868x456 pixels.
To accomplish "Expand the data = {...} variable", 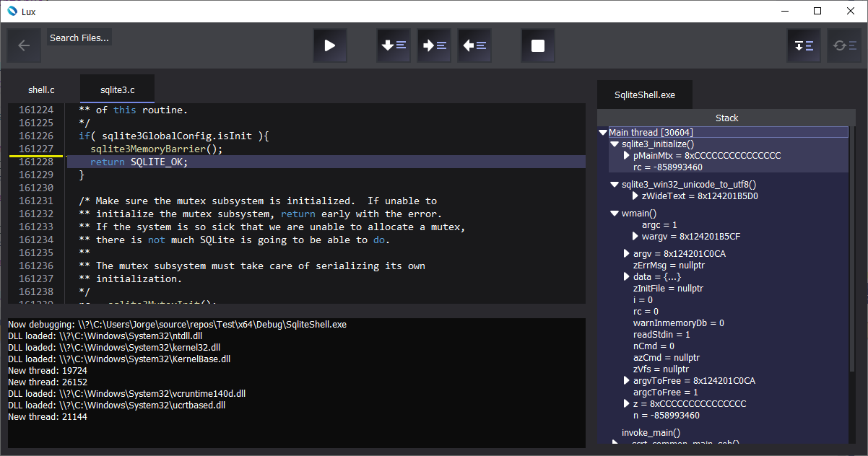I will pyautogui.click(x=627, y=277).
